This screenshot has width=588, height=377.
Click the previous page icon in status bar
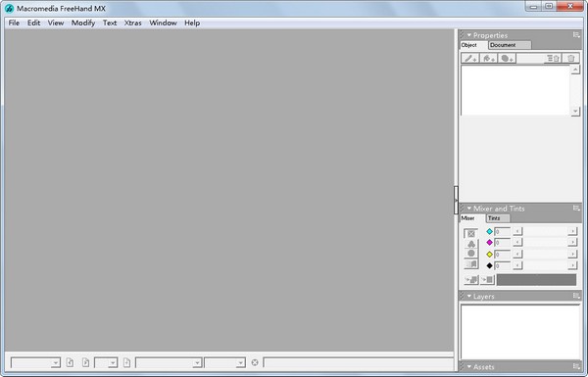point(70,362)
